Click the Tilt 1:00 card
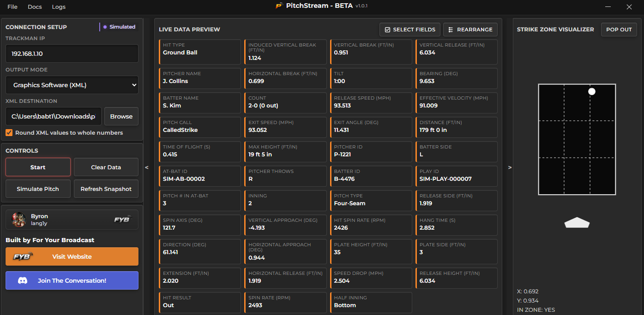This screenshot has height=315, width=644. click(x=372, y=78)
